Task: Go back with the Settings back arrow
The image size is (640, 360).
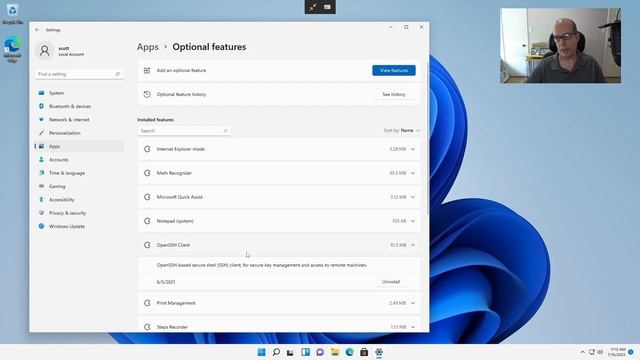Action: pyautogui.click(x=37, y=30)
